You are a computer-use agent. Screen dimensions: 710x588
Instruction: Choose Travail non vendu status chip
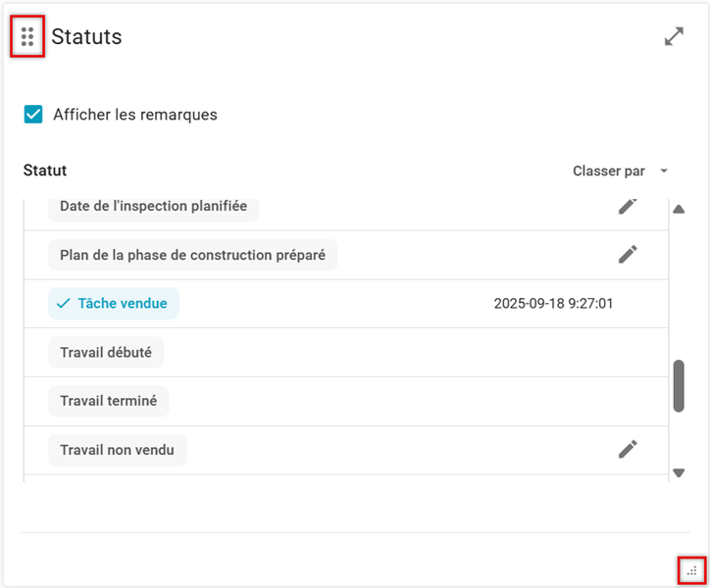click(117, 450)
